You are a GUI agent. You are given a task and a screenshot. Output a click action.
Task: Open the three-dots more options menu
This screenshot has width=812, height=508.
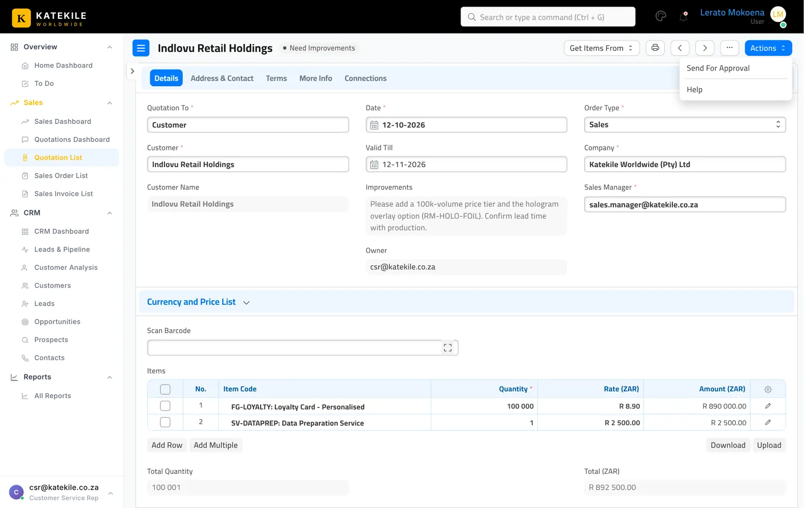(729, 48)
